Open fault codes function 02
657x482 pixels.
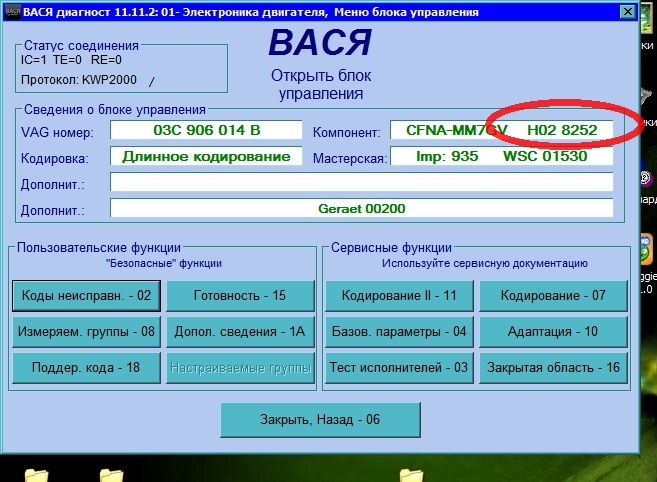(85, 296)
